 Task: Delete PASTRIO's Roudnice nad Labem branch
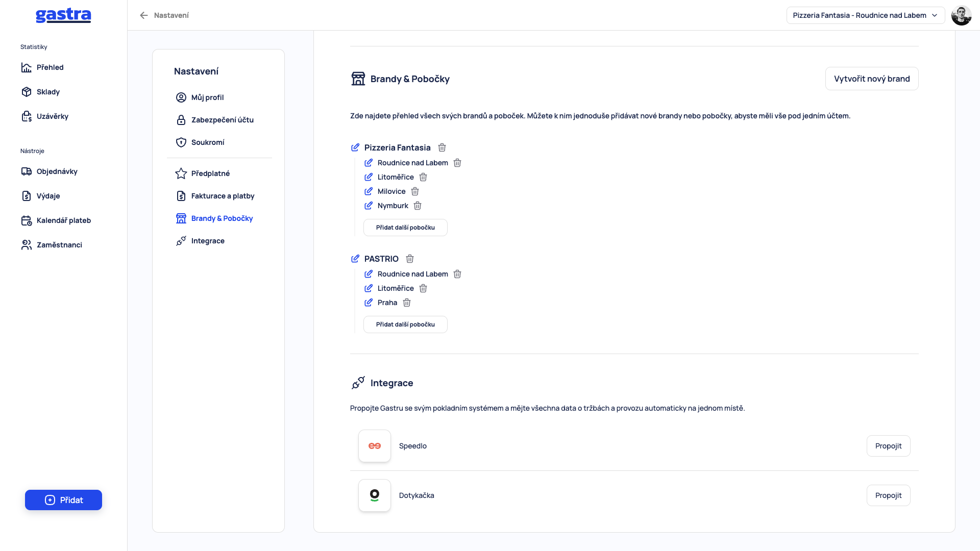tap(457, 274)
